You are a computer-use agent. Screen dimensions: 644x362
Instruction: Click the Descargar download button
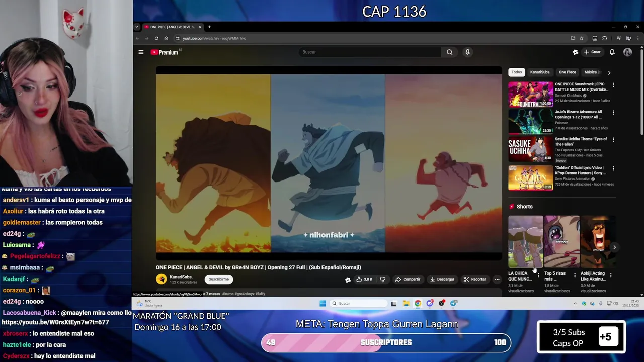(442, 279)
